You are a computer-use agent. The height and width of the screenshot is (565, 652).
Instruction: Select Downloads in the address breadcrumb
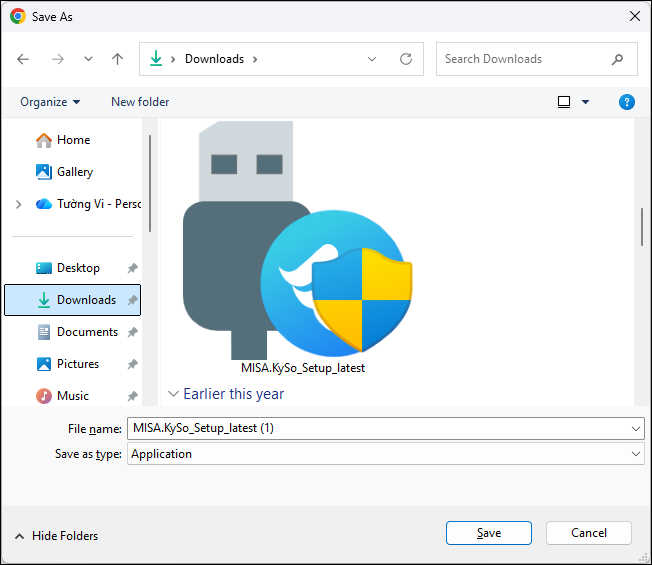(x=214, y=59)
